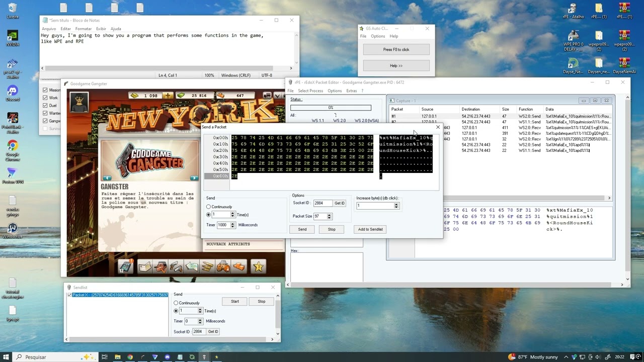
Task: Open Select Process menu in packet editor
Action: click(x=310, y=91)
